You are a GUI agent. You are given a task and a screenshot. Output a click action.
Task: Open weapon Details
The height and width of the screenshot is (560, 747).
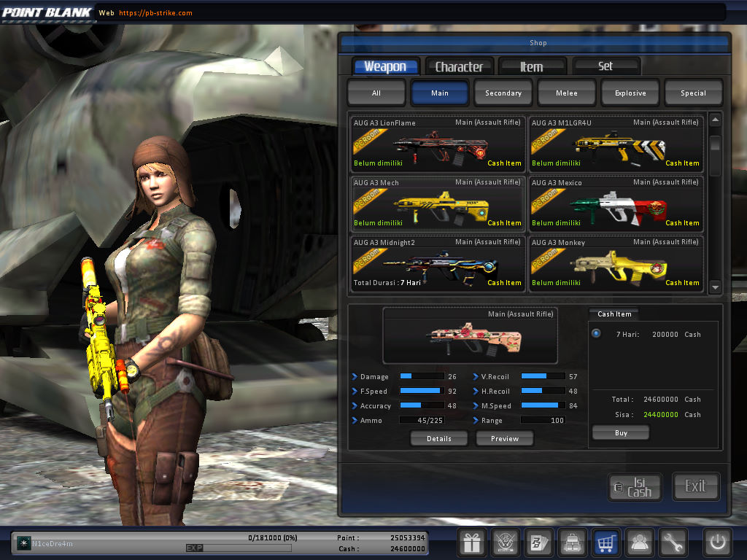(x=438, y=438)
